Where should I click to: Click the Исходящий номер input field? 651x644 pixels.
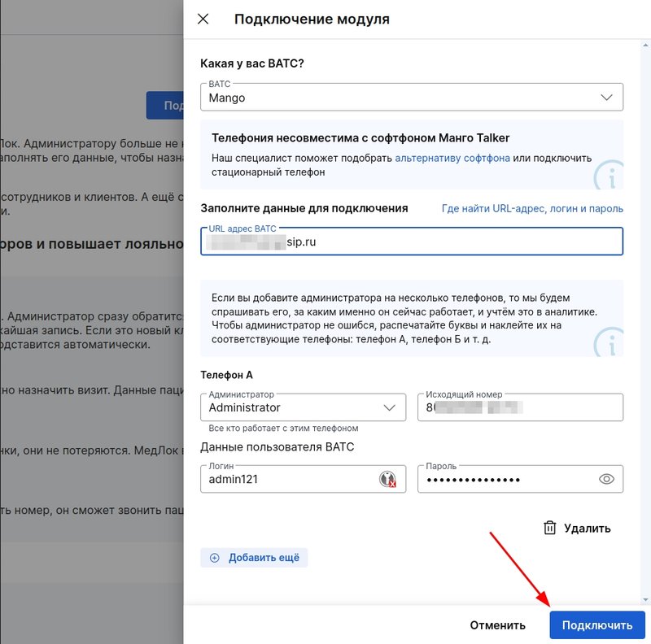pos(520,407)
